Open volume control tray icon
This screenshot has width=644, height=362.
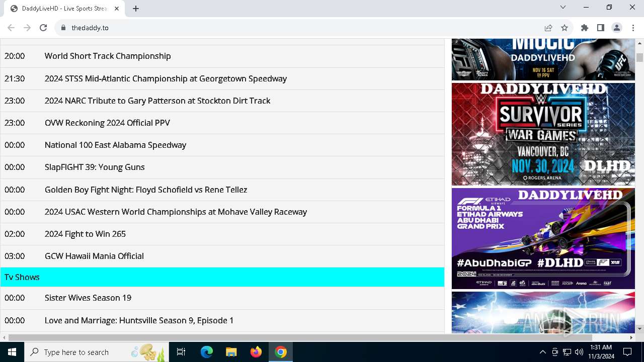[579, 352]
